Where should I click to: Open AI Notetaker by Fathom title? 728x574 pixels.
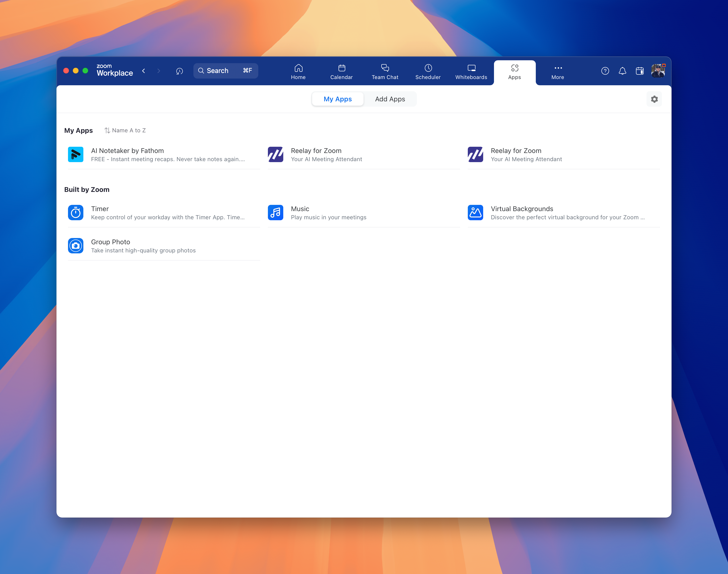point(127,151)
